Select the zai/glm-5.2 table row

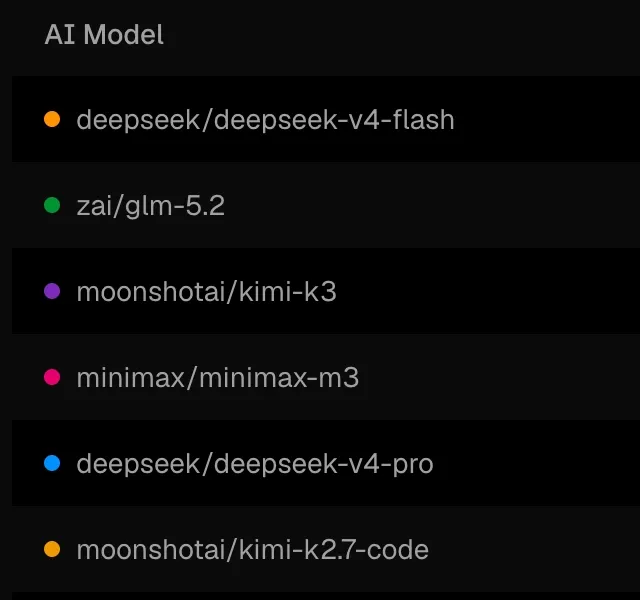(x=326, y=205)
